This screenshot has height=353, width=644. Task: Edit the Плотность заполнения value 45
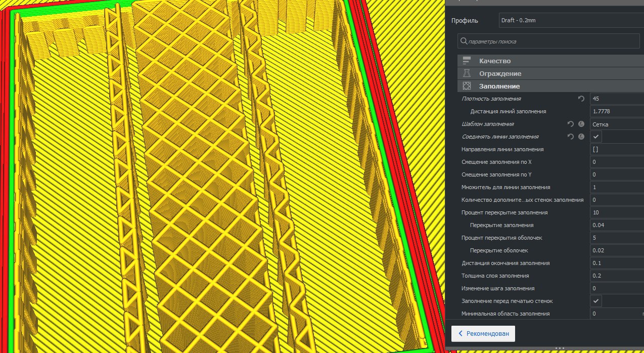(x=617, y=99)
